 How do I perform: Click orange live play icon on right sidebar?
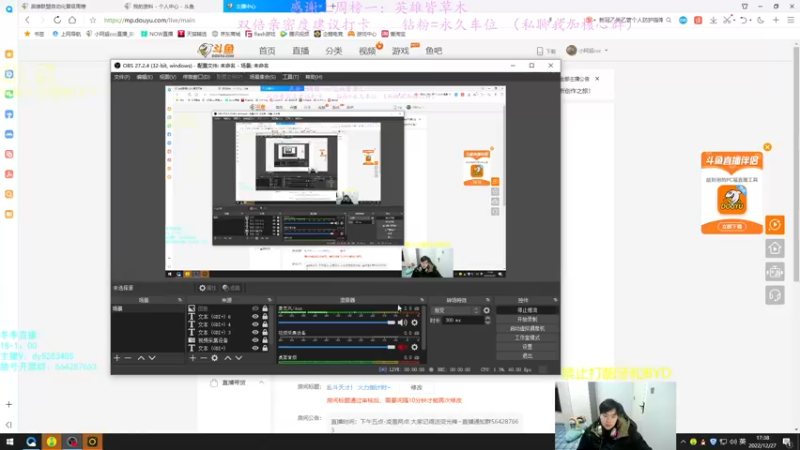tap(774, 224)
